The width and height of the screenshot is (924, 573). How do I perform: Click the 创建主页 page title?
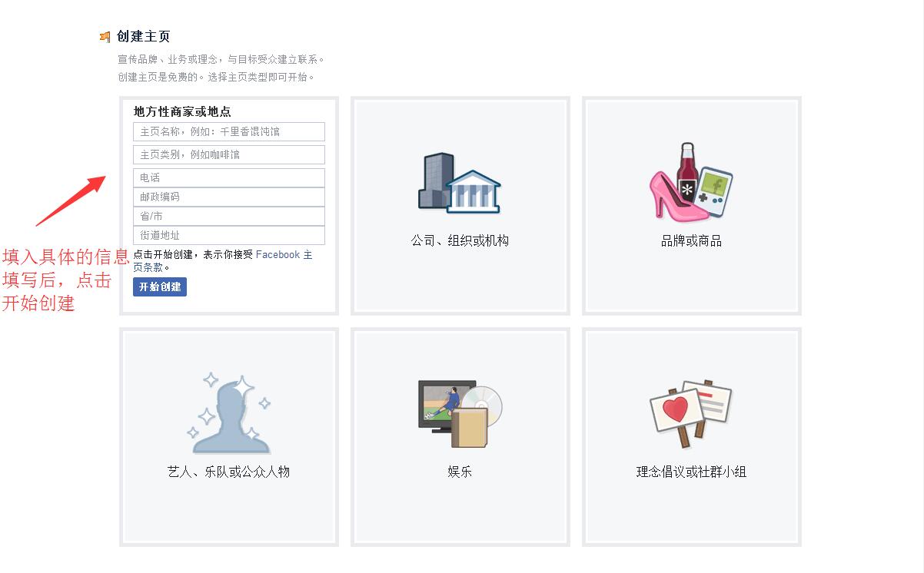(144, 36)
